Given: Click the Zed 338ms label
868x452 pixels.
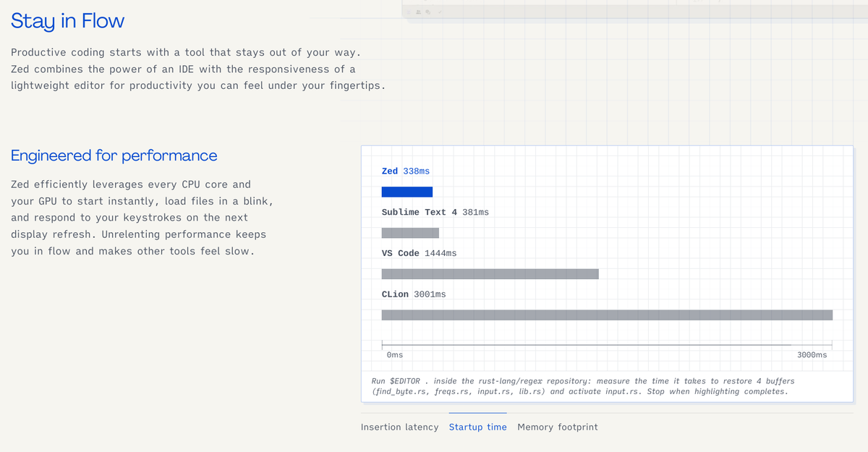Looking at the screenshot, I should pyautogui.click(x=405, y=171).
